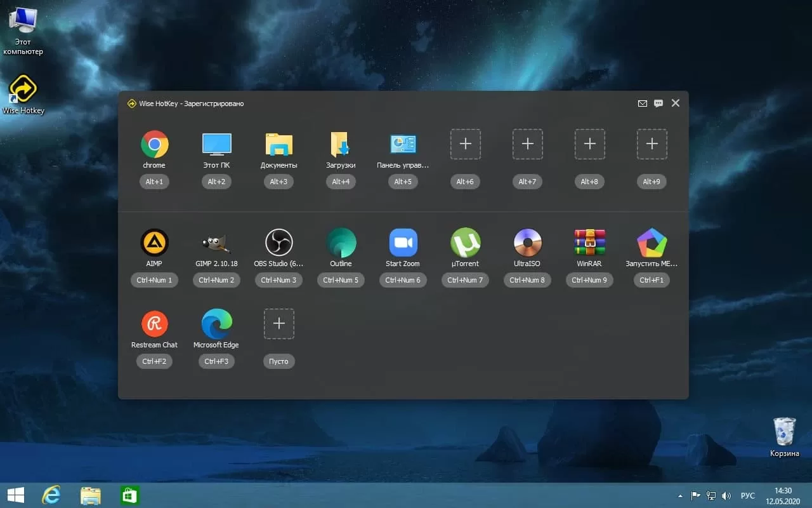Open Internet Explorer in the taskbar
This screenshot has width=812, height=508.
(51, 495)
